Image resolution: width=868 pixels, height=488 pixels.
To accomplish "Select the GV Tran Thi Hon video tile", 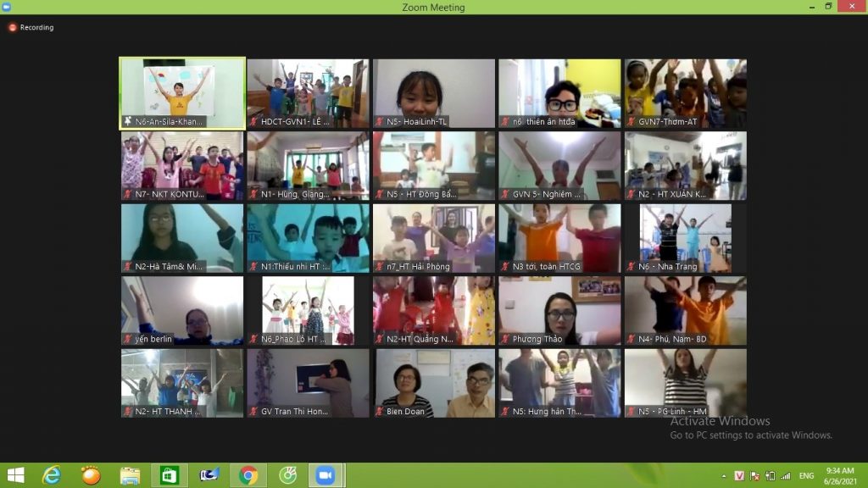I will click(x=308, y=384).
